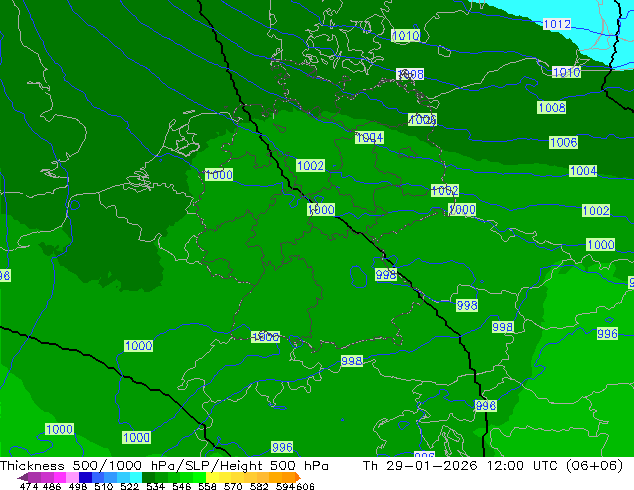Click the forecast date 'Th 29-01-2026'
Viewport: 634px width, 490px height.
(x=420, y=466)
